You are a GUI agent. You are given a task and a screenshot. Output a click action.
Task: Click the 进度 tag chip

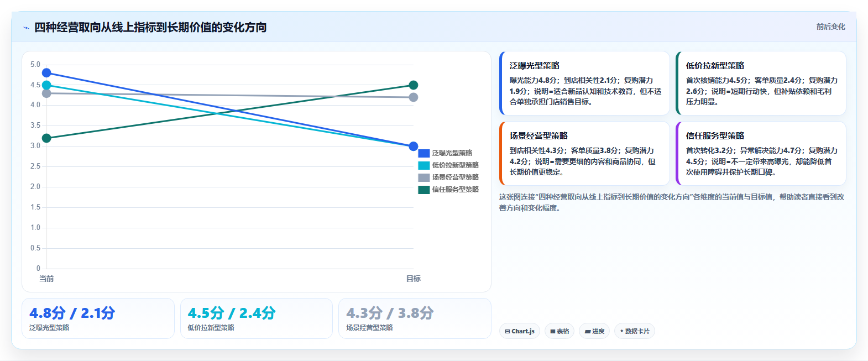[x=594, y=331]
